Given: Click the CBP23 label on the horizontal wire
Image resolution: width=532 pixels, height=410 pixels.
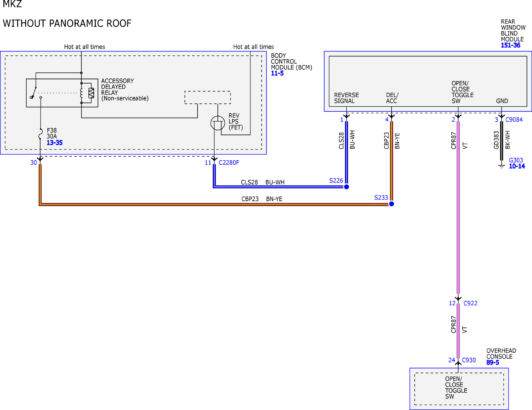Looking at the screenshot, I should tap(250, 199).
